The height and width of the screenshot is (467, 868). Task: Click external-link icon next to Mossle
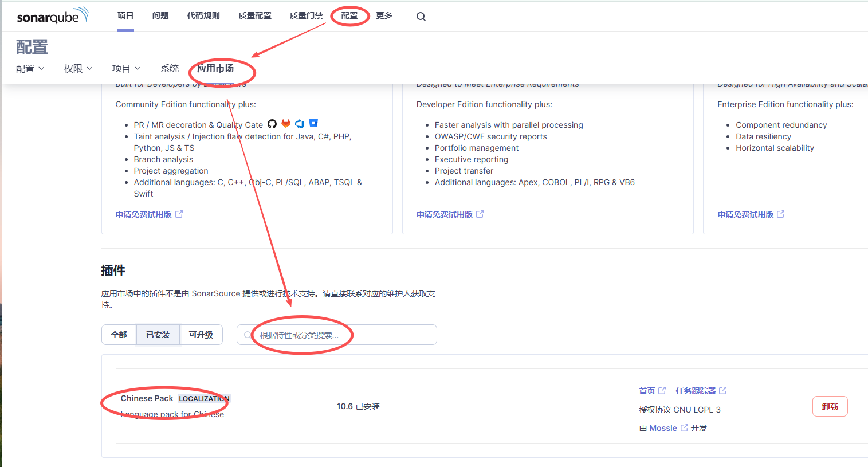[x=684, y=428]
